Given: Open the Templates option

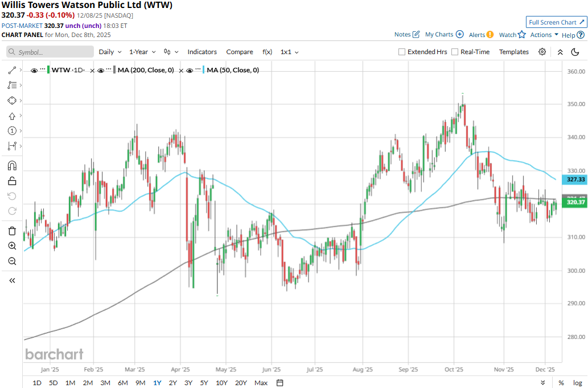Looking at the screenshot, I should [x=514, y=52].
